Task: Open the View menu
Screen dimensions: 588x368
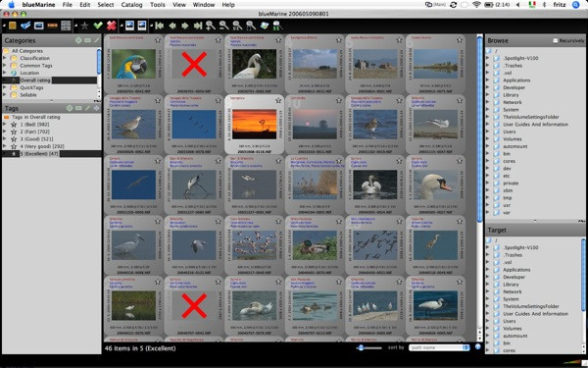Action: [179, 5]
